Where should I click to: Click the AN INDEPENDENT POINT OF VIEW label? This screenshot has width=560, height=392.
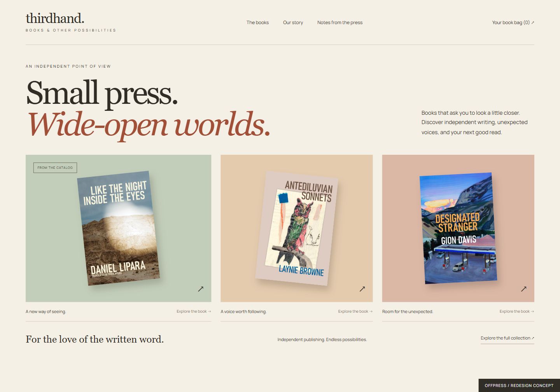coord(68,66)
